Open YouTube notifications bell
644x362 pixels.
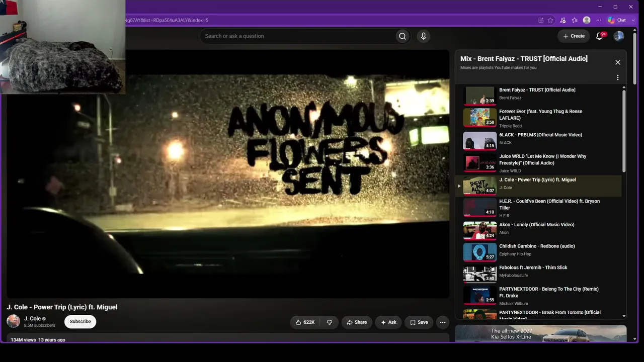tap(599, 36)
